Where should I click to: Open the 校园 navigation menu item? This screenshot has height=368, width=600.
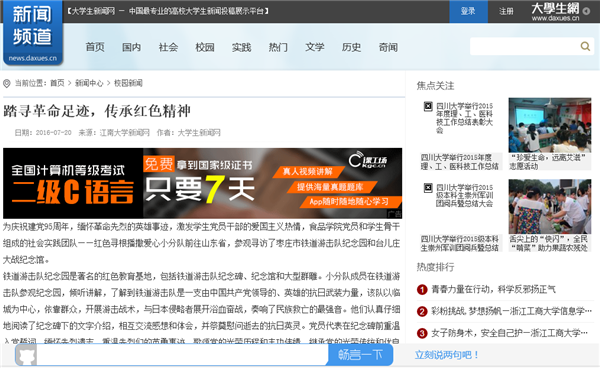point(205,47)
